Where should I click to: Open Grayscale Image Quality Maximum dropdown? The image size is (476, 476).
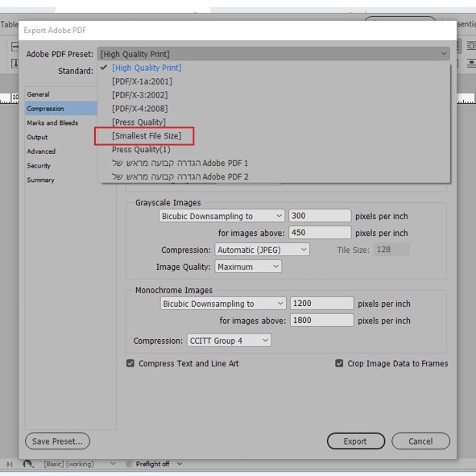[x=248, y=267]
